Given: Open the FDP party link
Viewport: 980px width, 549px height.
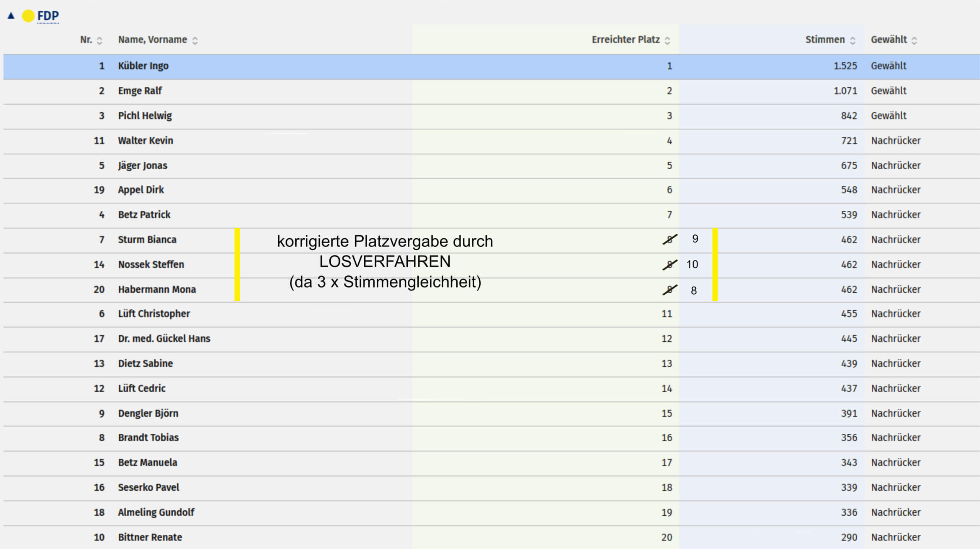Looking at the screenshot, I should pos(48,16).
